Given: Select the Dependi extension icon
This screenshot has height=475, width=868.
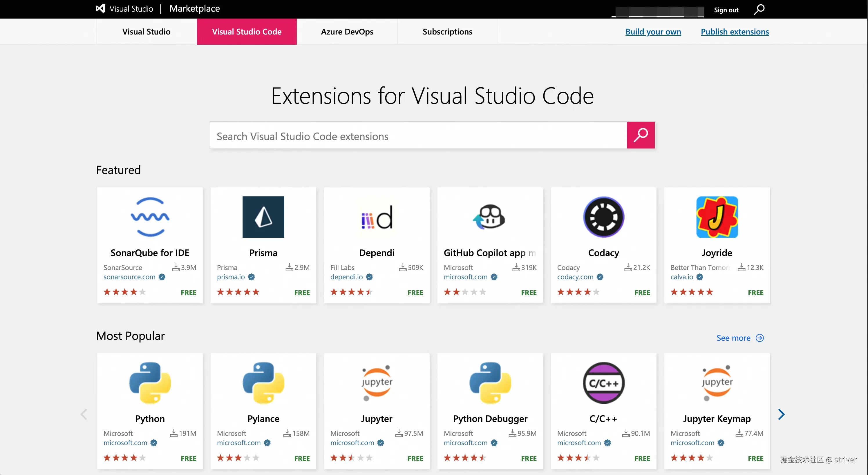Looking at the screenshot, I should point(377,217).
